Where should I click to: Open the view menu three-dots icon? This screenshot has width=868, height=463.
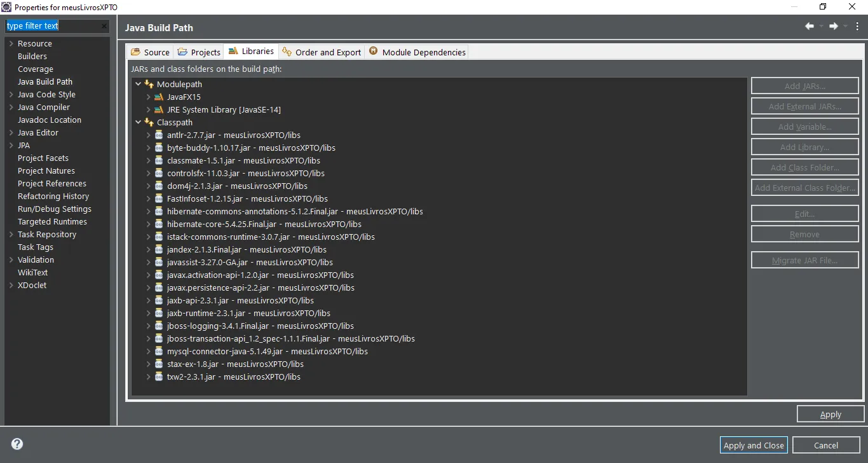click(857, 26)
